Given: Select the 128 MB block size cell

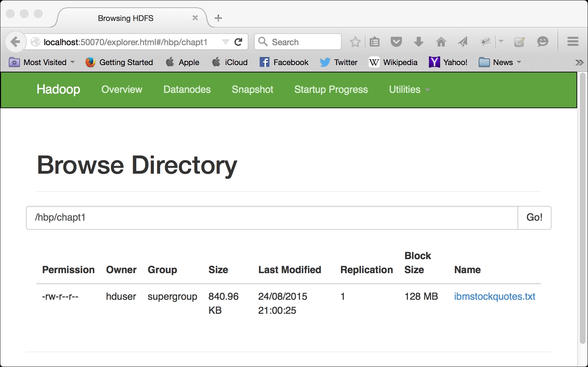Looking at the screenshot, I should click(421, 297).
